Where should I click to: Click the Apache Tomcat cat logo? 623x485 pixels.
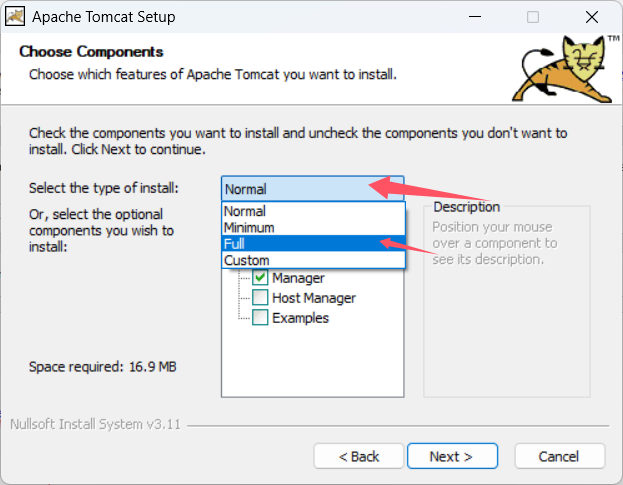click(567, 68)
